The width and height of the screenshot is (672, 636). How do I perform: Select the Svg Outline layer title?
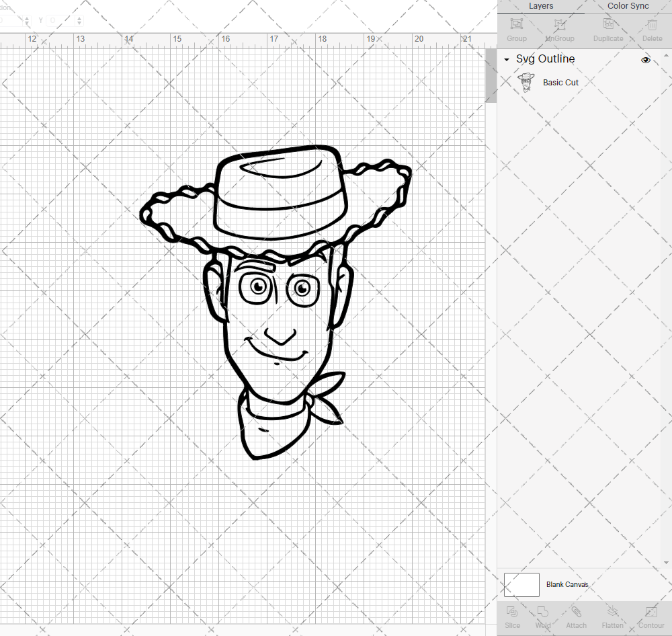click(x=545, y=58)
